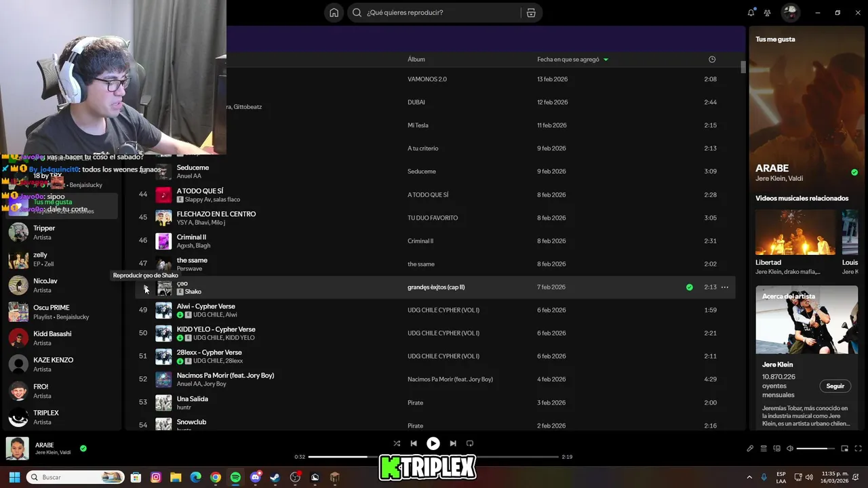
Task: Open the Acerca del artista image
Action: [x=807, y=319]
